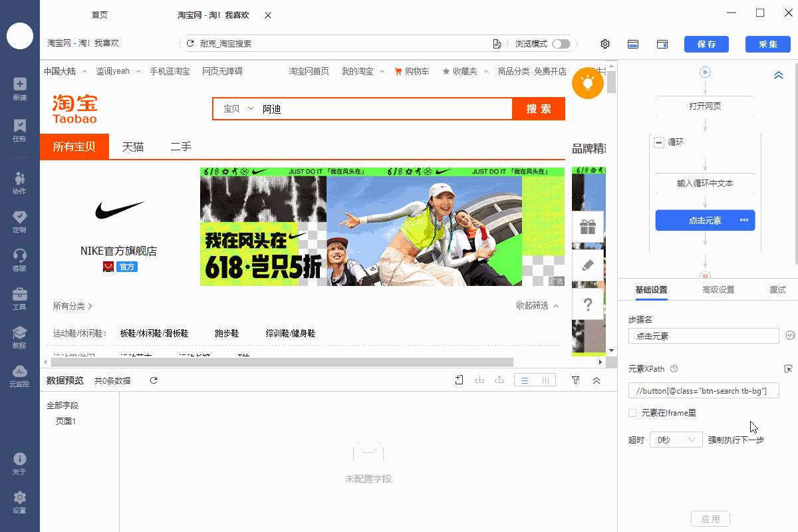Open the 淘宝网首页 link
Screen dimensions: 798x532
point(309,71)
